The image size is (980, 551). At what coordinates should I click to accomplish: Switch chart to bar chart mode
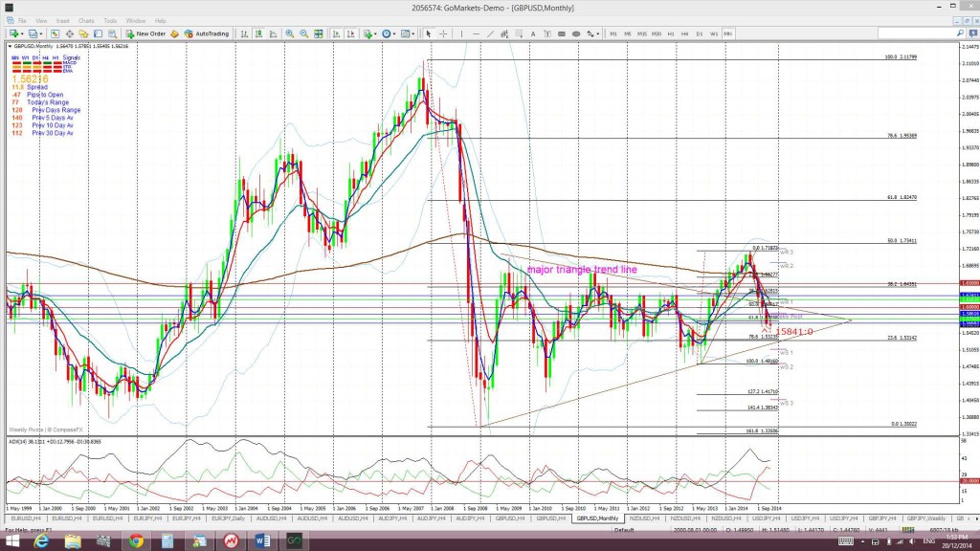click(x=244, y=33)
